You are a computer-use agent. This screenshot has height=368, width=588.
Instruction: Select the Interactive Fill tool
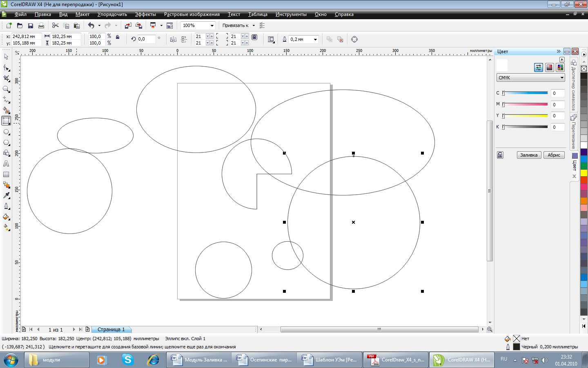[6, 227]
